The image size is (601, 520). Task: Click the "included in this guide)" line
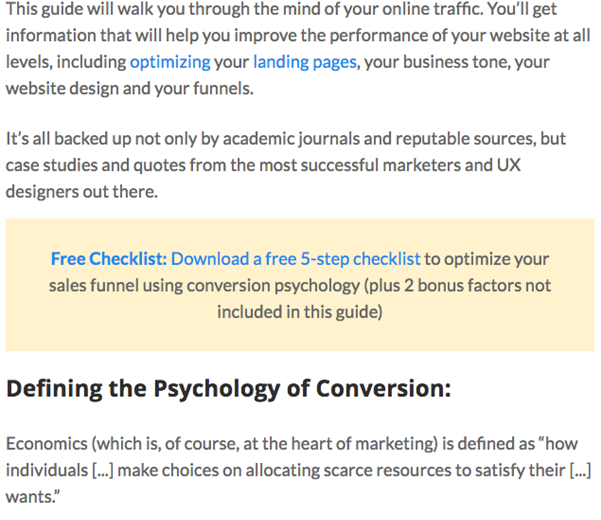pyautogui.click(x=300, y=312)
